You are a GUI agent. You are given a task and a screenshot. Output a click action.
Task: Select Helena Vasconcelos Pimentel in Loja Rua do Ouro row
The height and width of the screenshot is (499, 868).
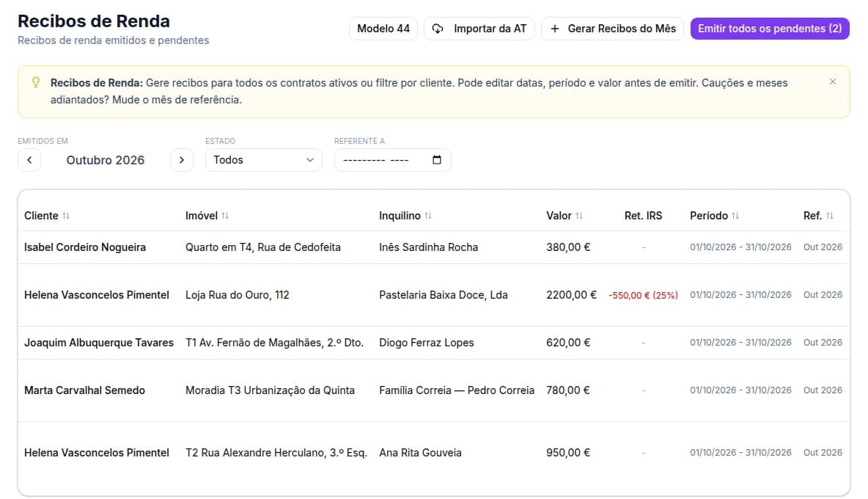[x=96, y=295]
